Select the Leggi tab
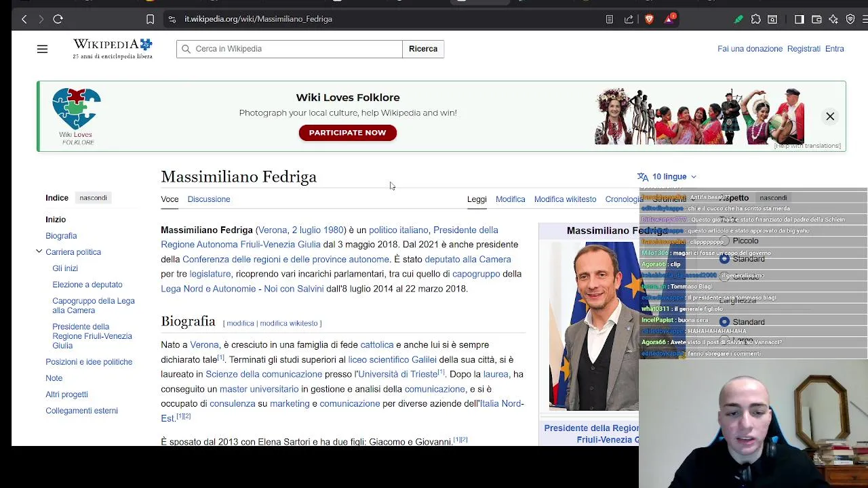 click(477, 199)
